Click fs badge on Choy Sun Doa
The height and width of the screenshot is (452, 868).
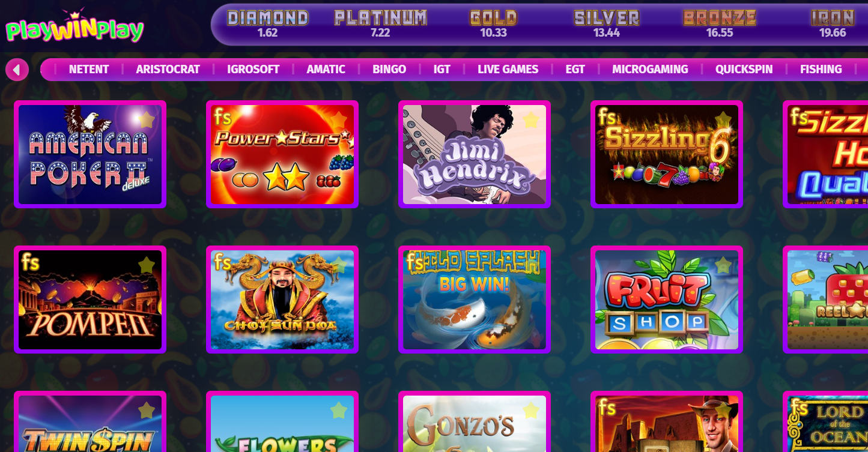point(223,262)
